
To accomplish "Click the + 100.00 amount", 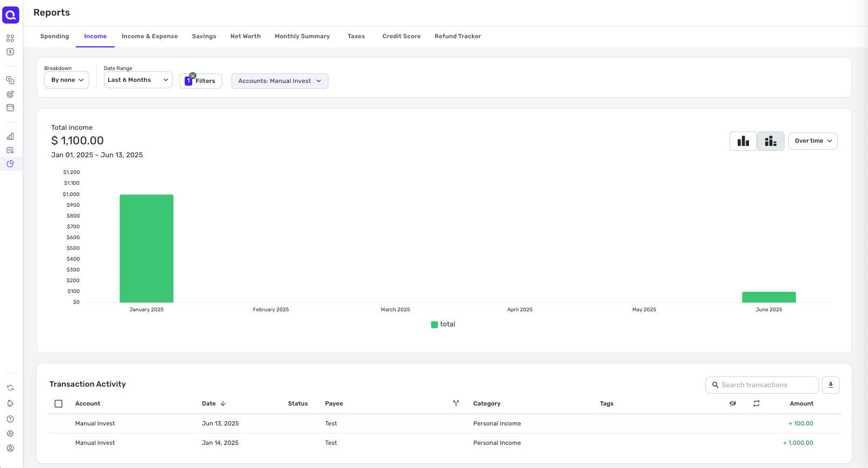I will [801, 423].
